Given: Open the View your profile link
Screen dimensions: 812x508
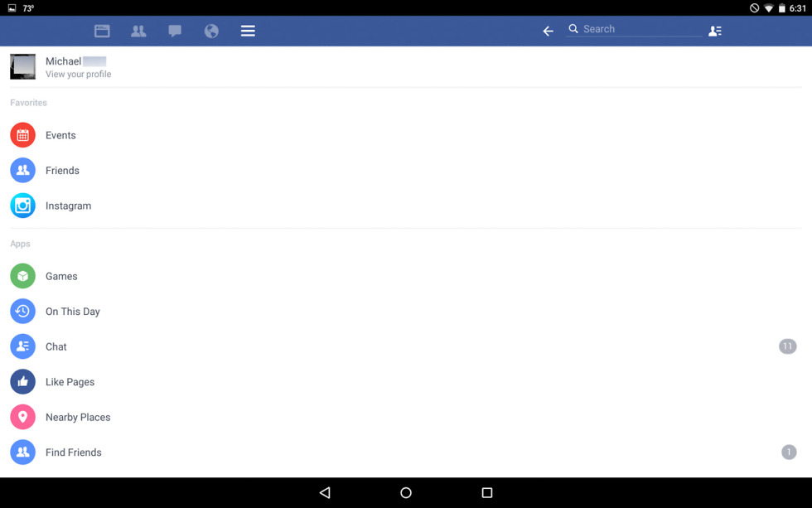Looking at the screenshot, I should point(78,74).
